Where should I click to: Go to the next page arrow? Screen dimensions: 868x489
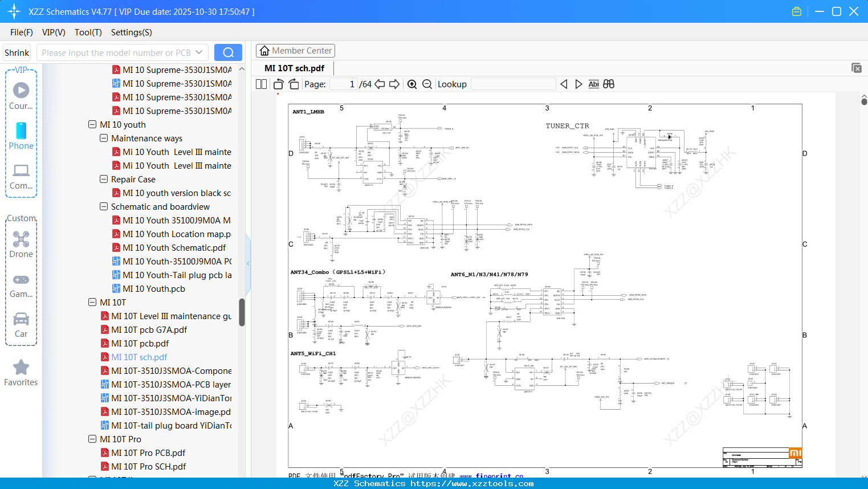(394, 84)
